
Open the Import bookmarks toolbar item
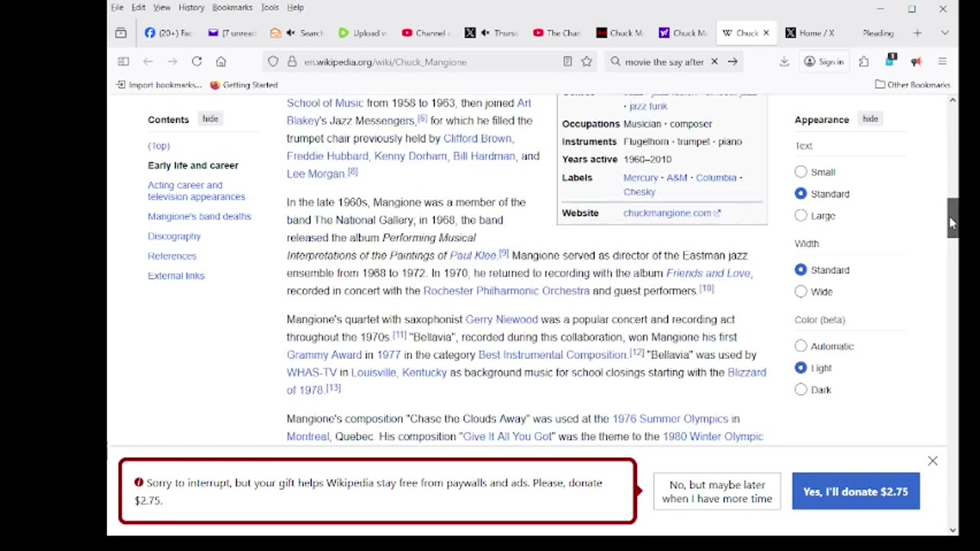[x=159, y=85]
